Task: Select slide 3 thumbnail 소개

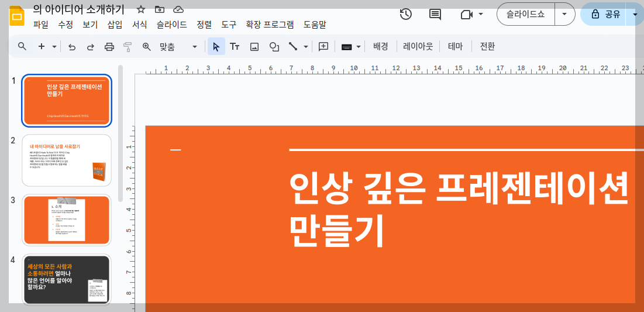Action: [x=67, y=220]
